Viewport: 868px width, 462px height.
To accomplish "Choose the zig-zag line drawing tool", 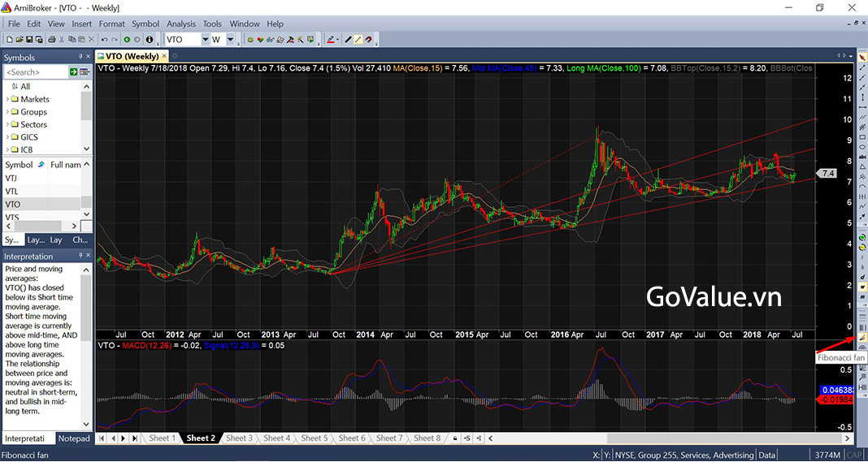I will [862, 205].
